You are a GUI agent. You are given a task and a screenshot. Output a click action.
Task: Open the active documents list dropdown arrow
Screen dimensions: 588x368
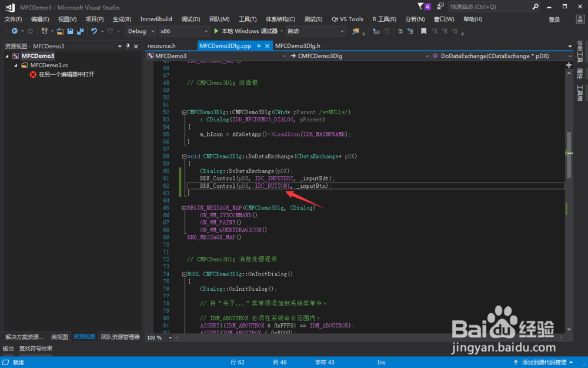click(x=570, y=46)
